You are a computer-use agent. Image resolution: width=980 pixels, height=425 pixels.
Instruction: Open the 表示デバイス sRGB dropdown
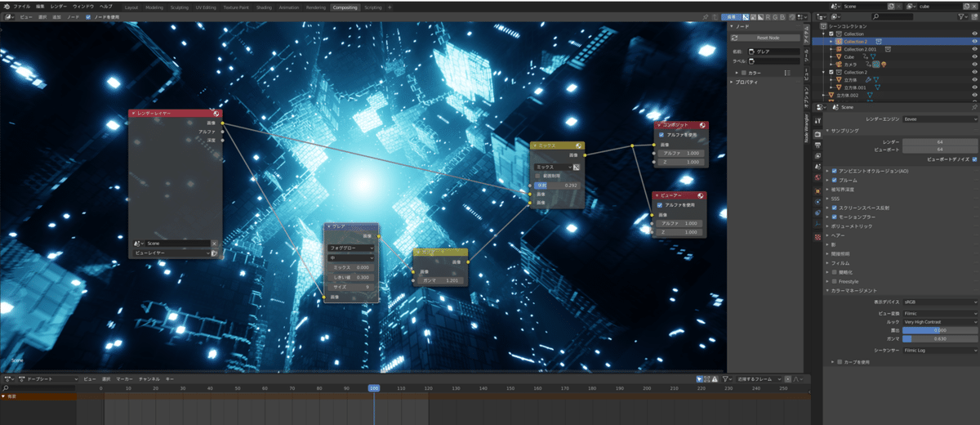pos(940,302)
